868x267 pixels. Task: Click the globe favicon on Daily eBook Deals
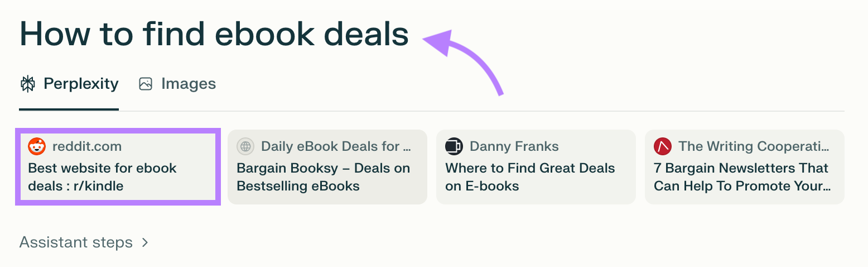coord(245,146)
